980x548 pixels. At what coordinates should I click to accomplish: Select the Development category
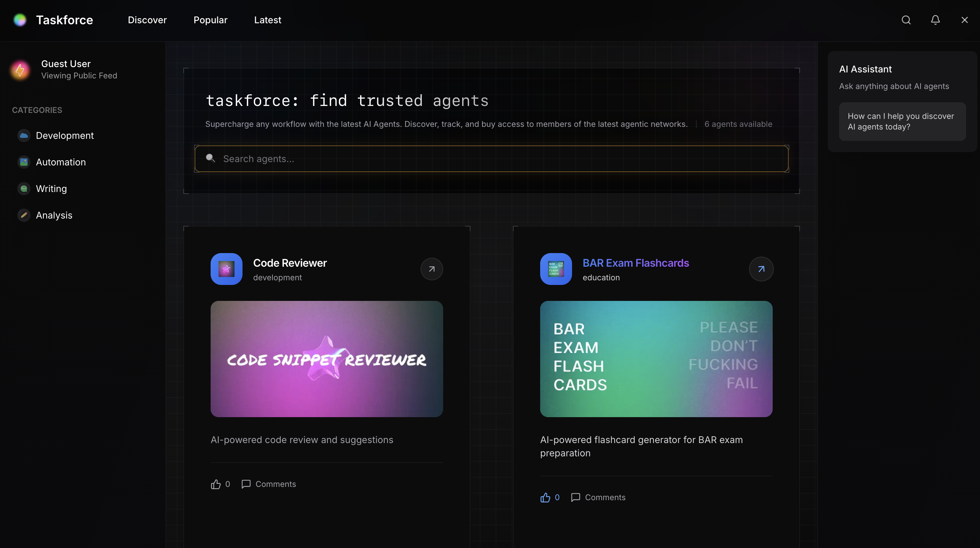coord(64,136)
